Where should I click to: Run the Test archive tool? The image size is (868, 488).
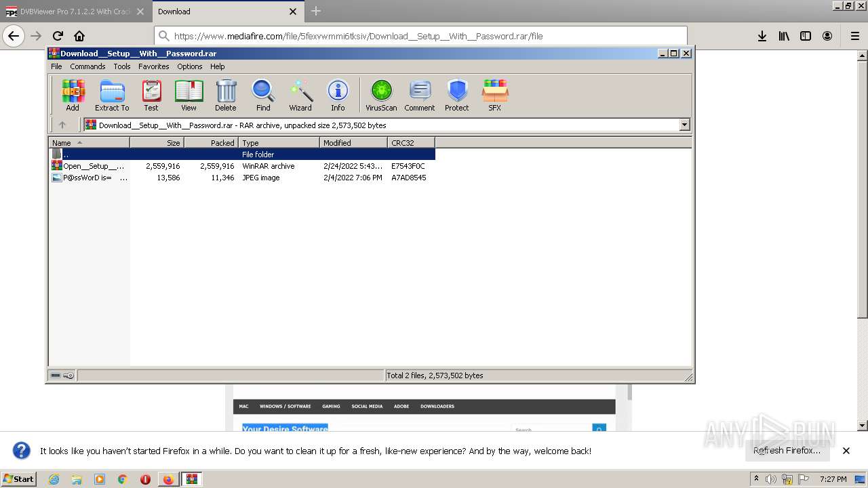point(151,95)
